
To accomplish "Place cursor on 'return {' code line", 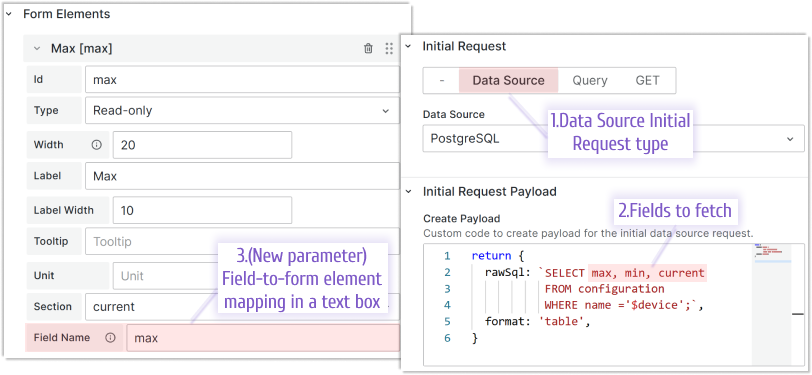I will point(499,256).
